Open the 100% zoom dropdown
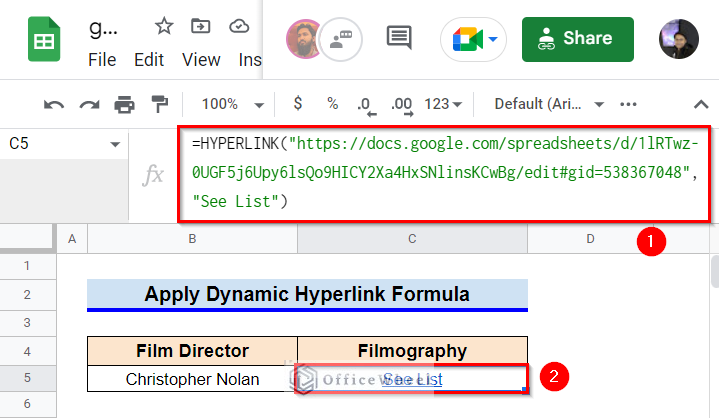This screenshot has width=719, height=418. [233, 104]
